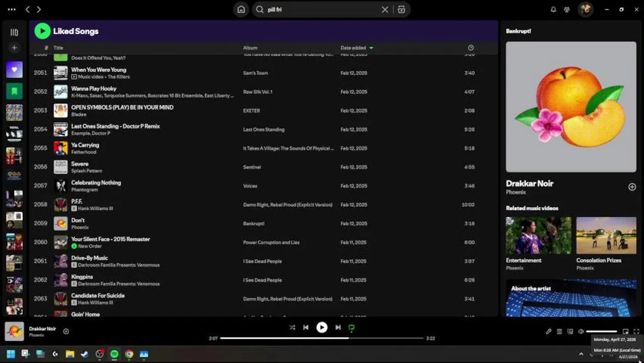Screen dimensions: 644x363
Task: Show lyrics with microphone icon
Action: tap(549, 331)
